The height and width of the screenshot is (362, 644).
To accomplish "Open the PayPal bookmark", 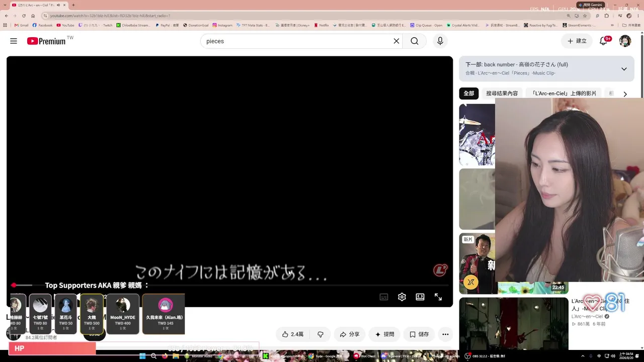I will click(168, 25).
